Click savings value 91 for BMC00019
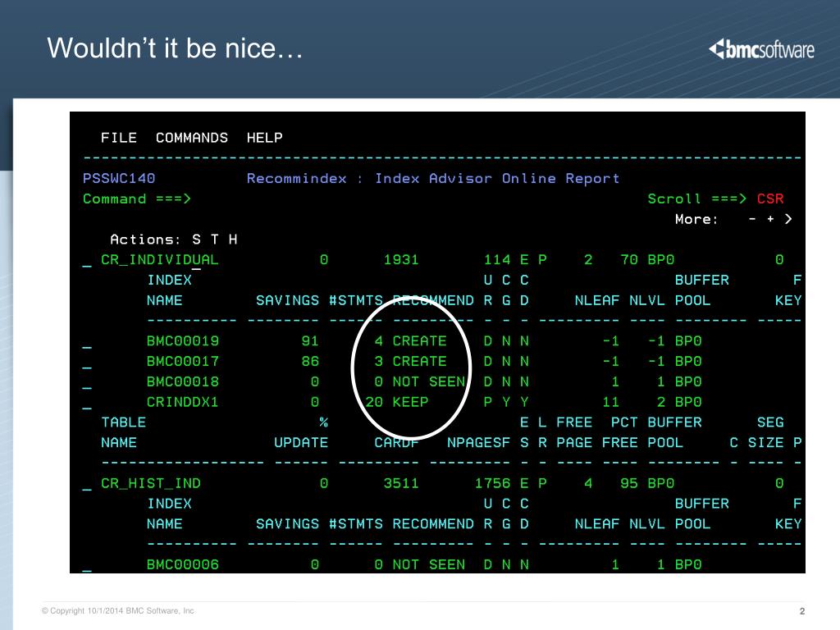 pyautogui.click(x=310, y=340)
